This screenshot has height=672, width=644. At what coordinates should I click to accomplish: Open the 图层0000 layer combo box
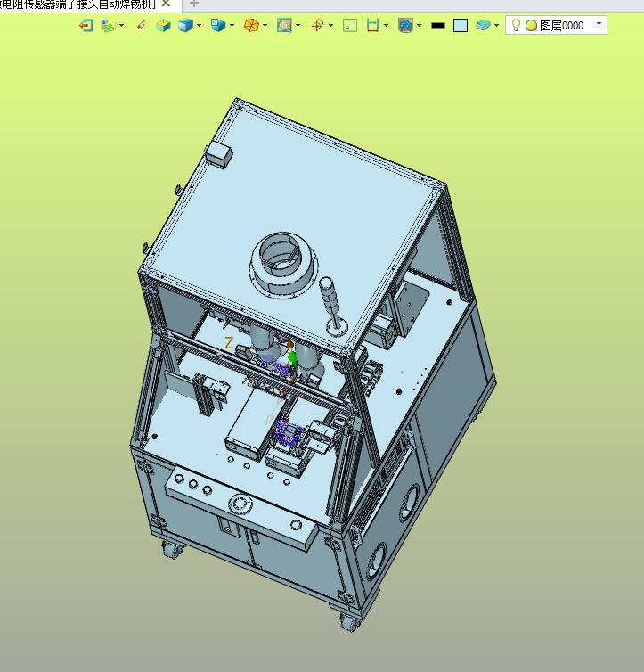pos(556,25)
